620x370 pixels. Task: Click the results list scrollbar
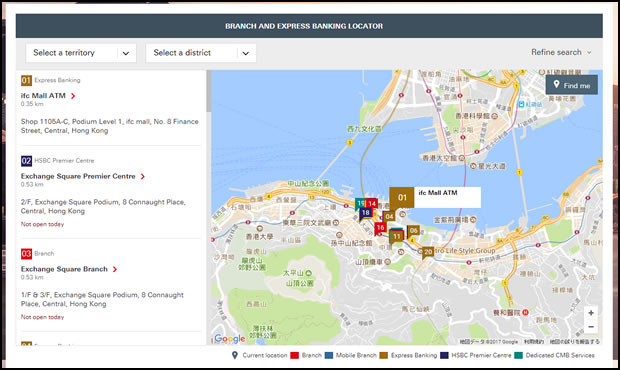pyautogui.click(x=208, y=91)
